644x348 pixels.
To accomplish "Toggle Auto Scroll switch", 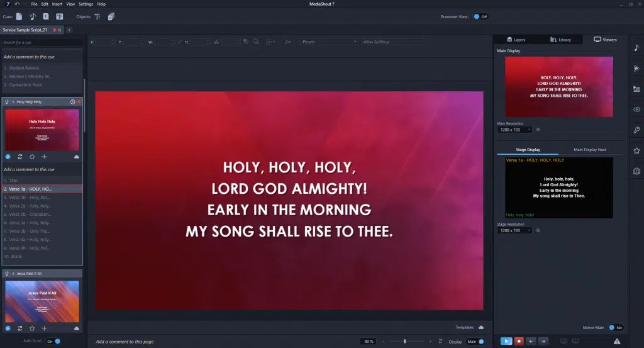I will (53, 341).
